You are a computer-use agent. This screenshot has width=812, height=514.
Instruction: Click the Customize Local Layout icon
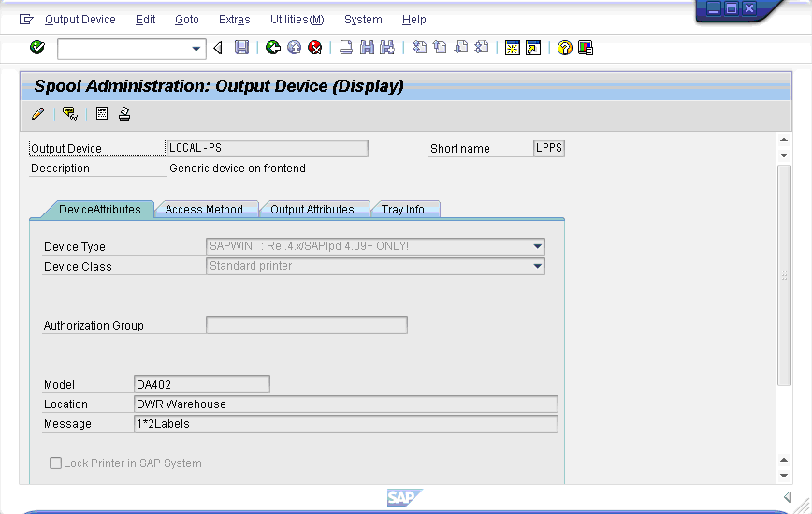pyautogui.click(x=586, y=48)
